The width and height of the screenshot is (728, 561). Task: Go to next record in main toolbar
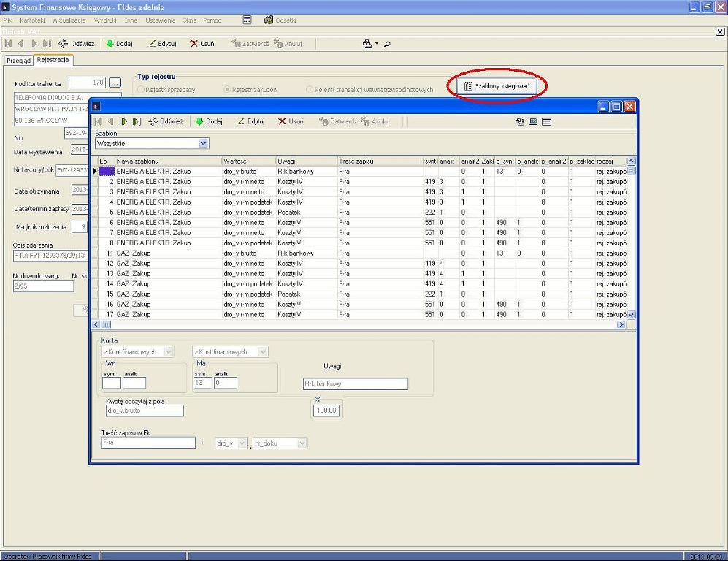pyautogui.click(x=34, y=44)
